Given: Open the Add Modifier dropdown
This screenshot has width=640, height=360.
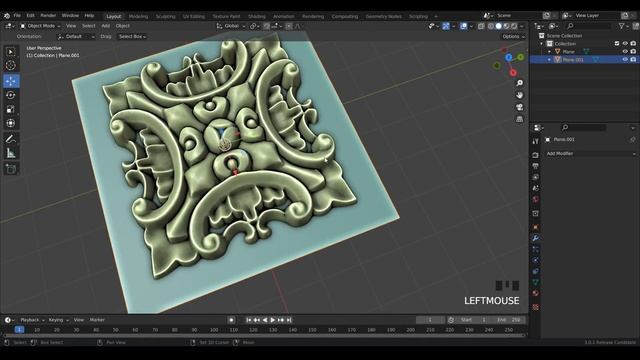Looking at the screenshot, I should (591, 154).
